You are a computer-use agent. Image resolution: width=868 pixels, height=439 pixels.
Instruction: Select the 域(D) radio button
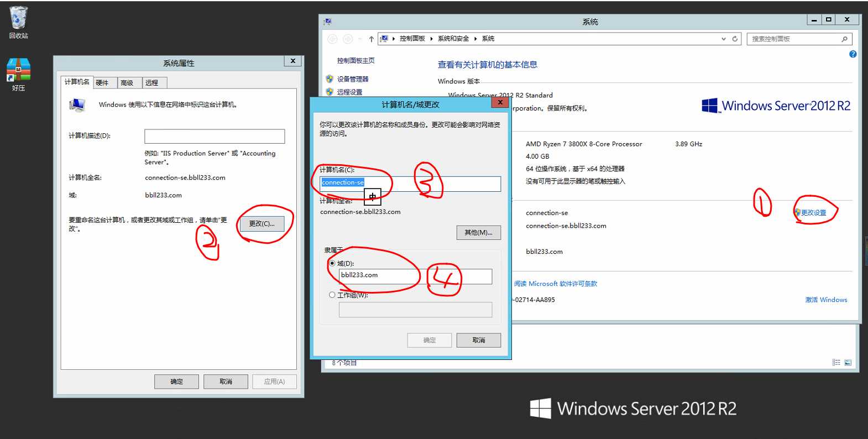332,263
